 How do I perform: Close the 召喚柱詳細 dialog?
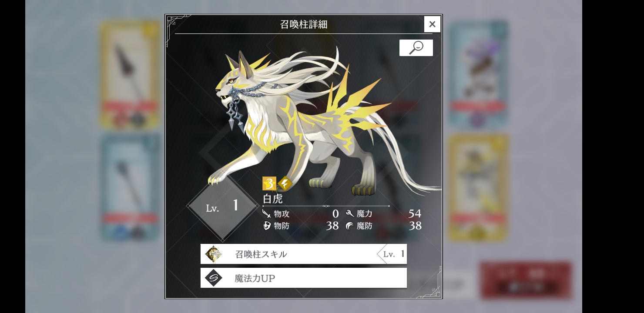(432, 24)
